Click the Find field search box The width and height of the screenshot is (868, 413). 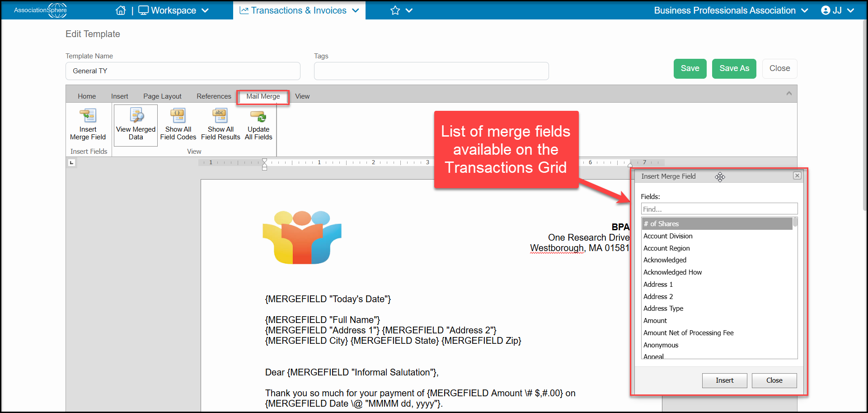(719, 209)
